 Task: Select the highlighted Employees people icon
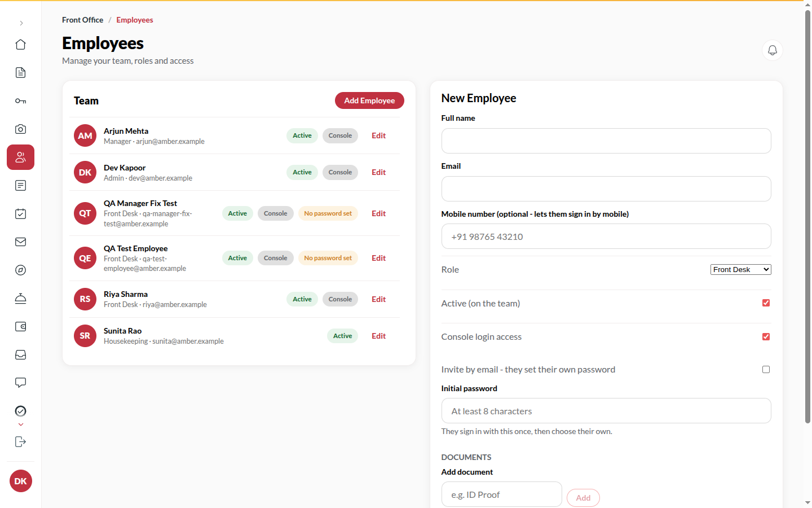pyautogui.click(x=21, y=157)
